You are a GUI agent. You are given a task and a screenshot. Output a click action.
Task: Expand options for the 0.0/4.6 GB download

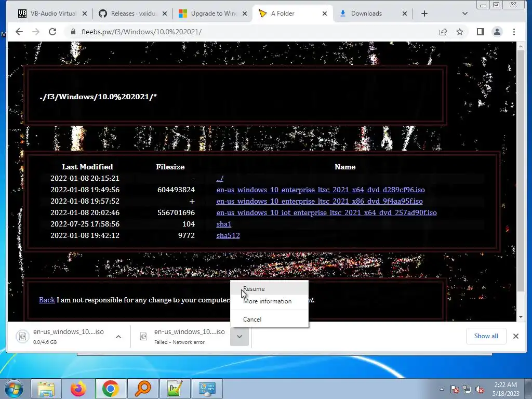click(x=118, y=337)
